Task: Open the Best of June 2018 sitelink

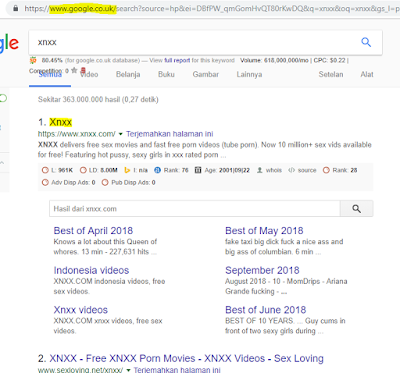Action: coord(266,310)
